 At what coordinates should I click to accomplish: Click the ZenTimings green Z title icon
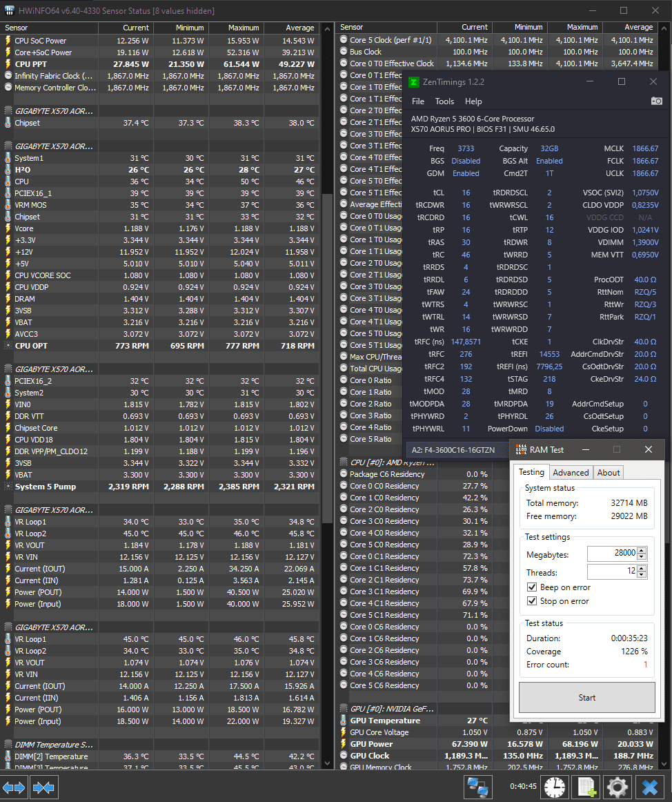[414, 82]
